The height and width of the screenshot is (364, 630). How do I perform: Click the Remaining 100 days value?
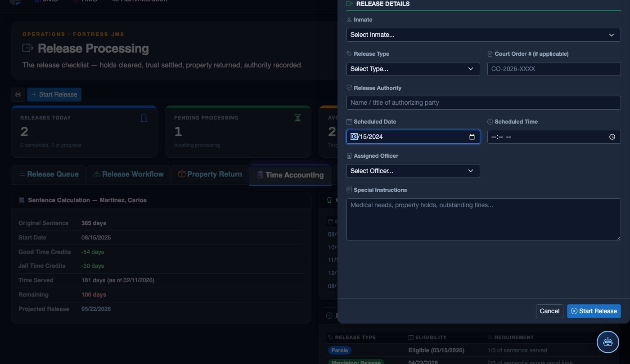pos(94,294)
